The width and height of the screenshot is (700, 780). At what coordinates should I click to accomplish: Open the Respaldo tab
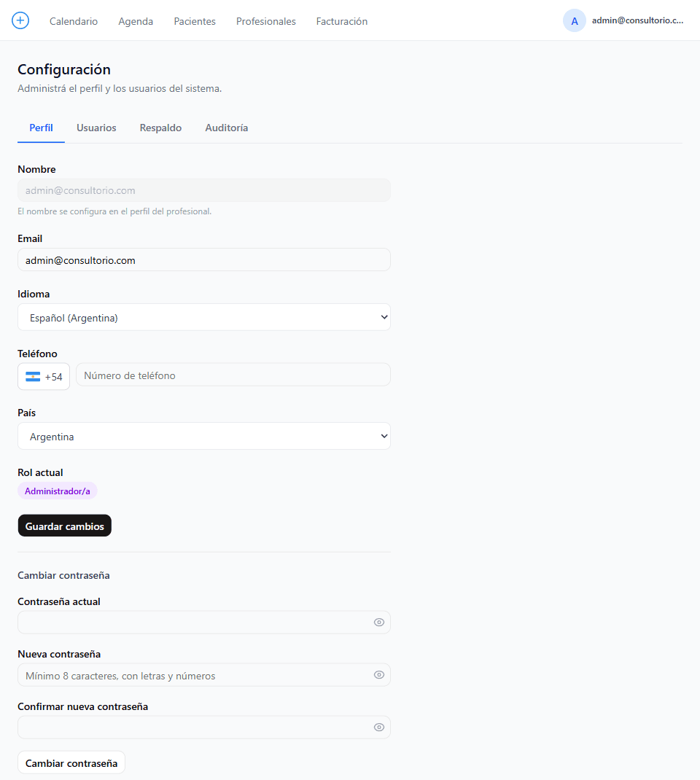point(160,128)
